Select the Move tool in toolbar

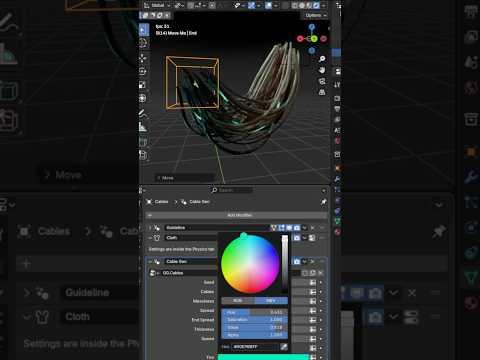143,58
